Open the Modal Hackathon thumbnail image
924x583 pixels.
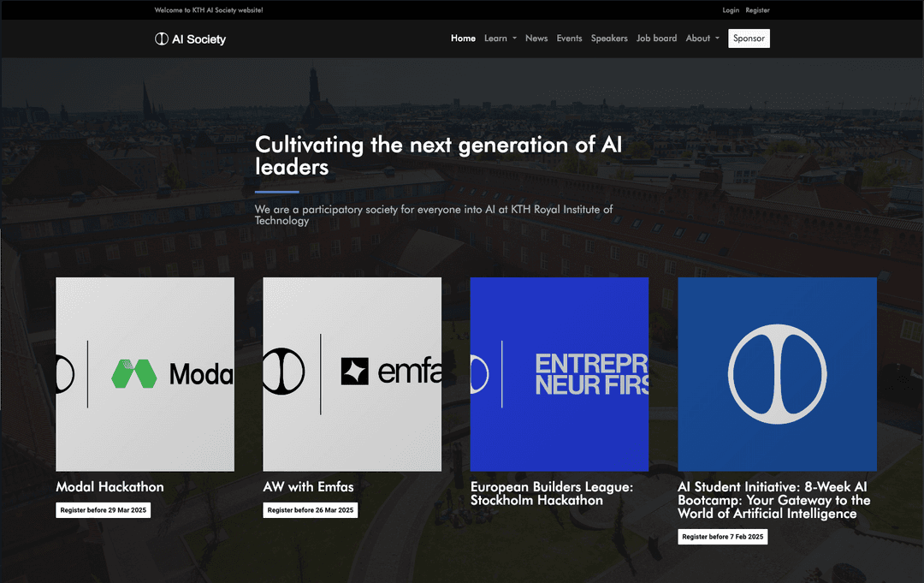(145, 374)
